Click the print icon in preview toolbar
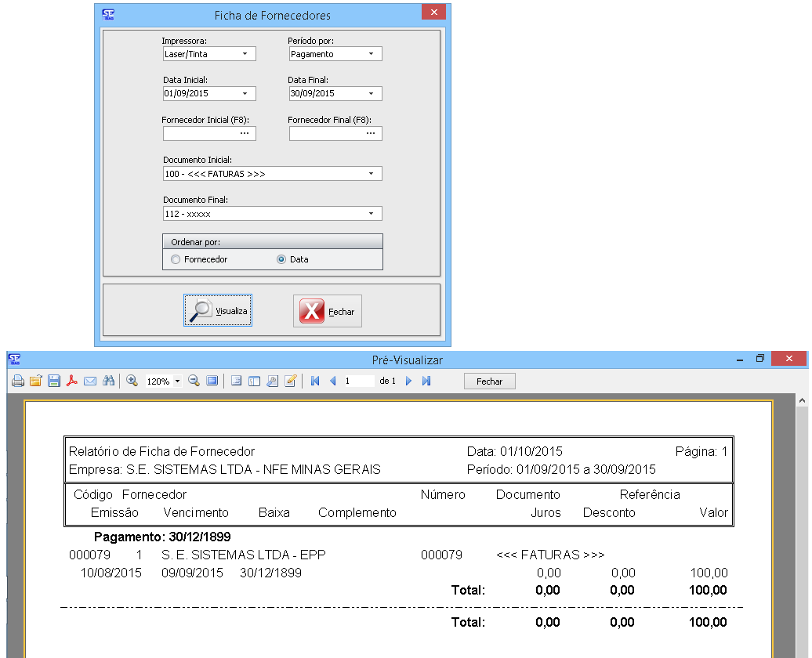Screen dimensions: 812x658 [x=17, y=381]
